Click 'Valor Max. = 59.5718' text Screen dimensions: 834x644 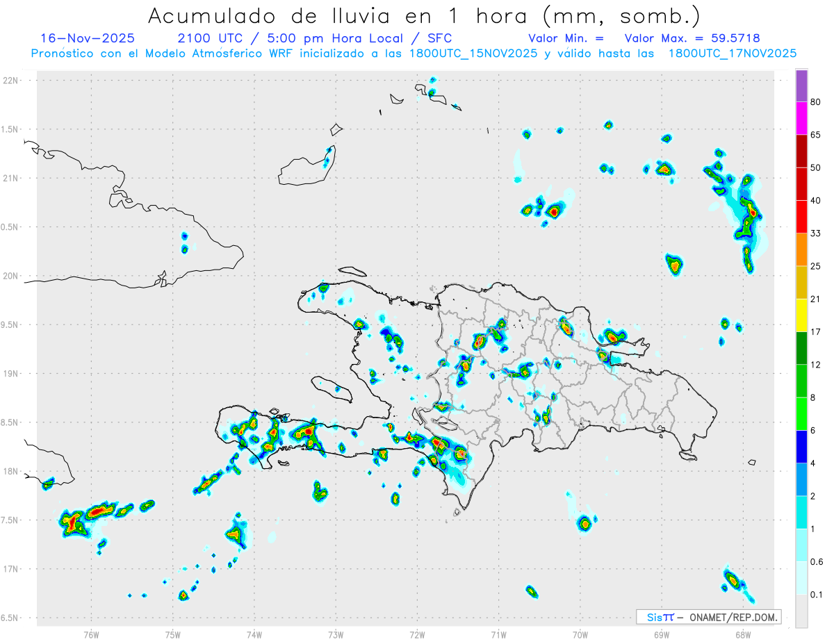[692, 38]
